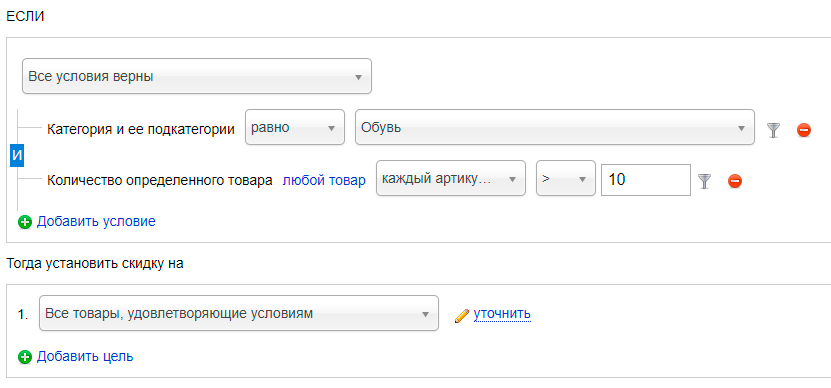Viewport: 831px width, 388px height.
Task: Open the каждый артикул dropdown
Action: (450, 179)
